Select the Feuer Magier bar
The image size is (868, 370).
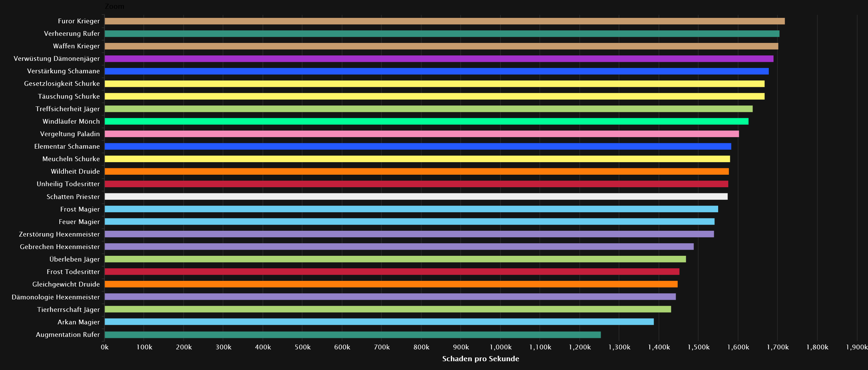410,222
